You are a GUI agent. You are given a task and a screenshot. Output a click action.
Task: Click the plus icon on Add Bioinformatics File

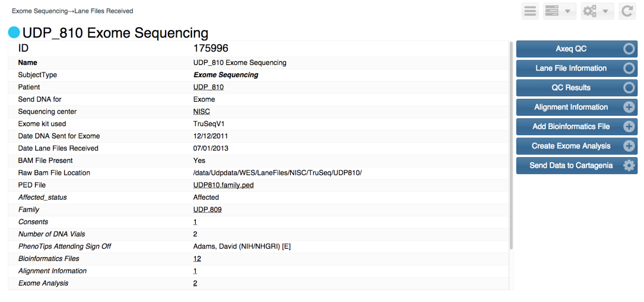pyautogui.click(x=629, y=127)
